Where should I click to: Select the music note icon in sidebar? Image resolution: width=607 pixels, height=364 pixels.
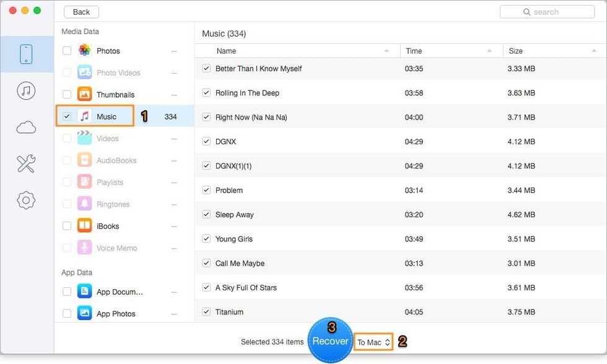(x=25, y=90)
